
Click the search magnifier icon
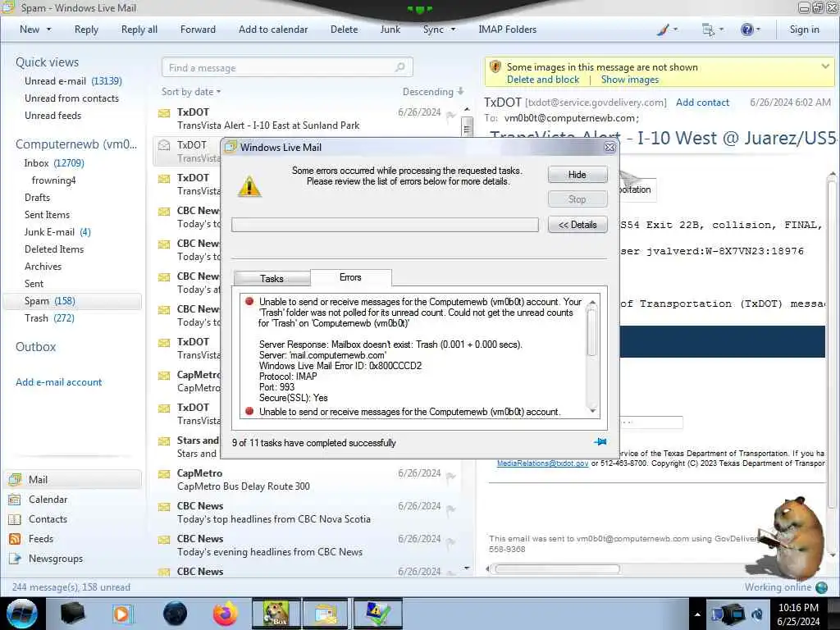tap(400, 67)
